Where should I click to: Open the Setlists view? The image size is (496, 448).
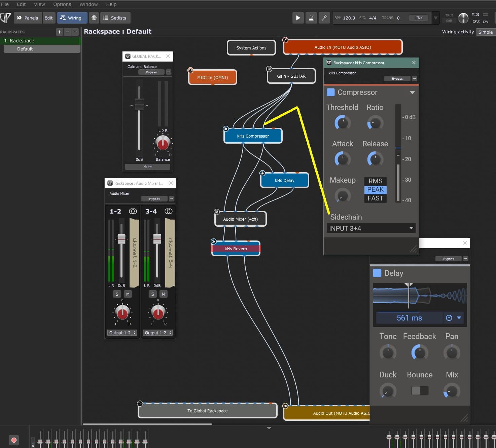(115, 18)
